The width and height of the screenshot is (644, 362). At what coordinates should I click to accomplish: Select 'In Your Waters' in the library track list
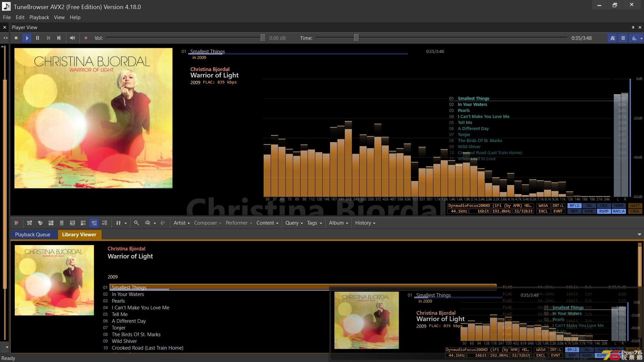tap(128, 294)
